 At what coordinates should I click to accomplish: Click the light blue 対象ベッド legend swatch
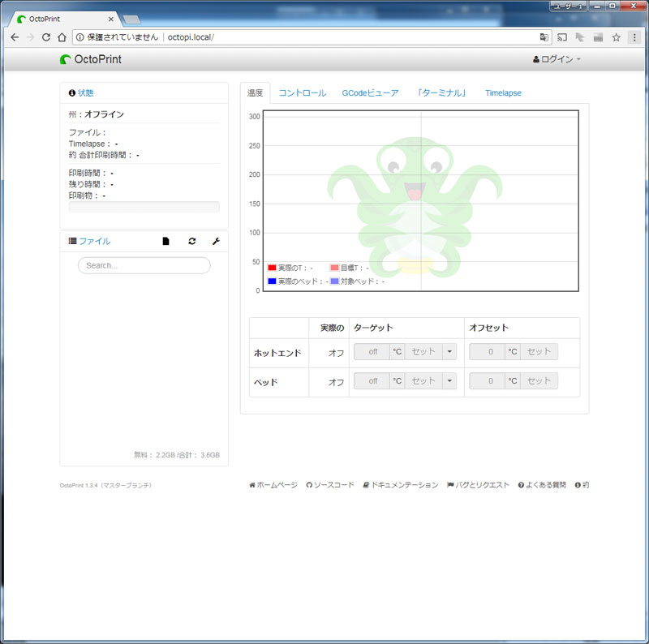334,281
